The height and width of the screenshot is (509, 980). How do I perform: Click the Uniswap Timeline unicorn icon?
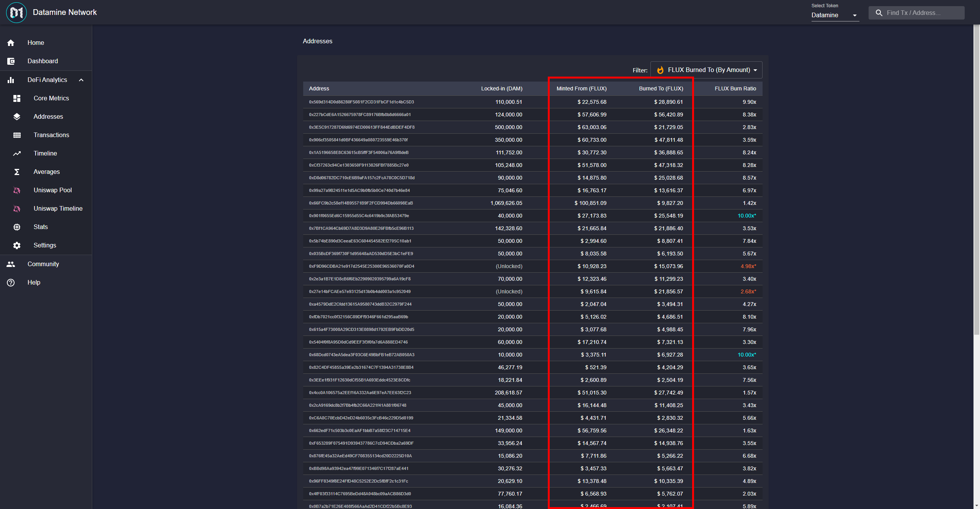pos(17,208)
